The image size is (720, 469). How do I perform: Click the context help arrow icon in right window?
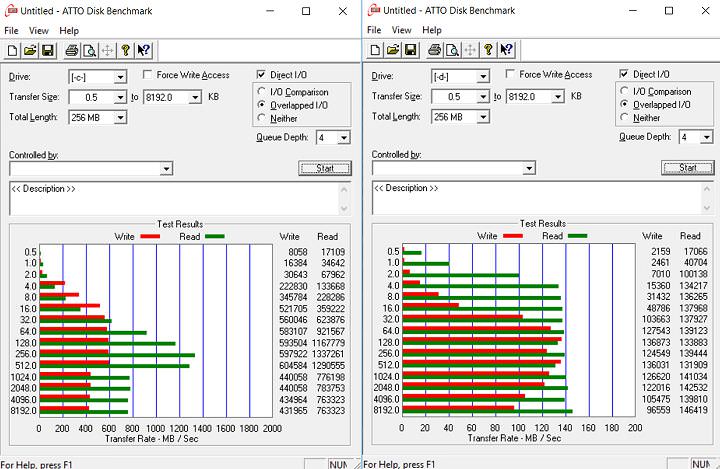506,51
